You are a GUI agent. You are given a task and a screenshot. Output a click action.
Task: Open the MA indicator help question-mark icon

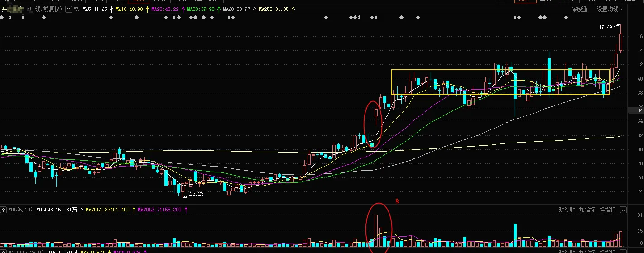68,9
